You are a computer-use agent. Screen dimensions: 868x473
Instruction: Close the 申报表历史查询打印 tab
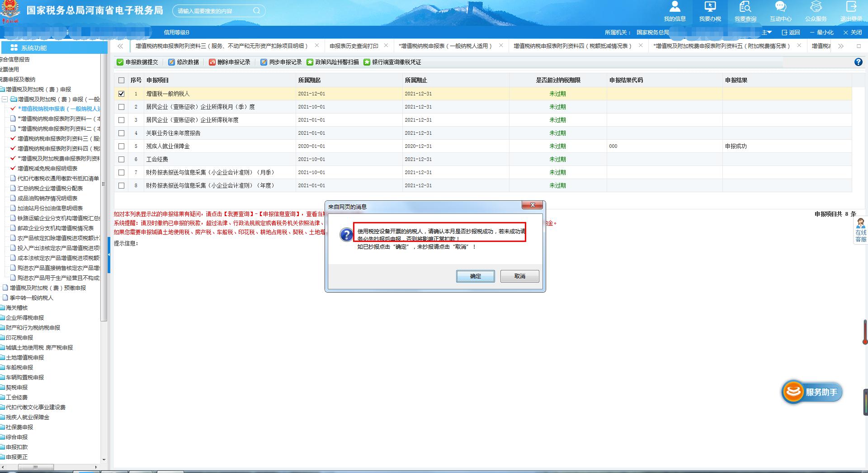pyautogui.click(x=386, y=45)
